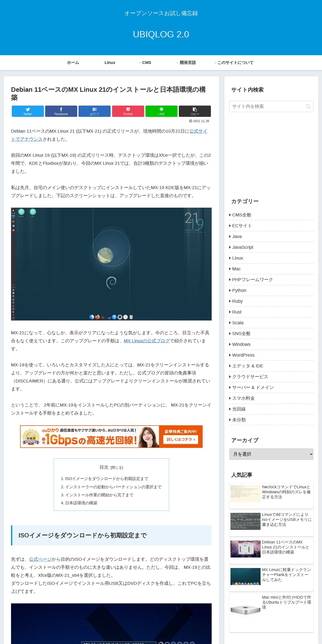Open the Windows category
This screenshot has width=322, height=644.
271,344
